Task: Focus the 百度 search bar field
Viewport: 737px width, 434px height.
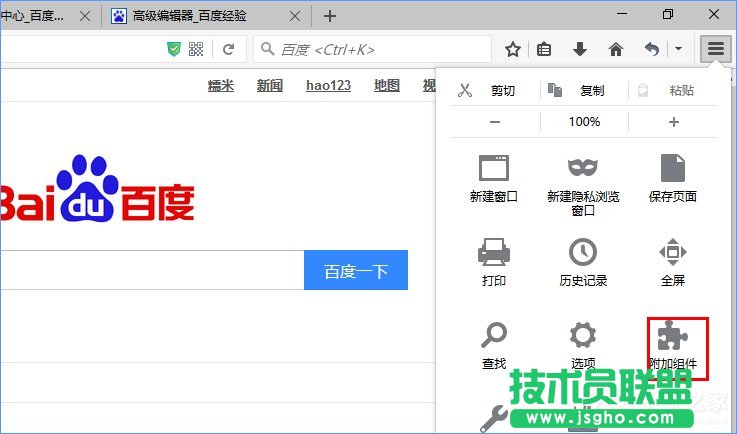Action: point(372,49)
